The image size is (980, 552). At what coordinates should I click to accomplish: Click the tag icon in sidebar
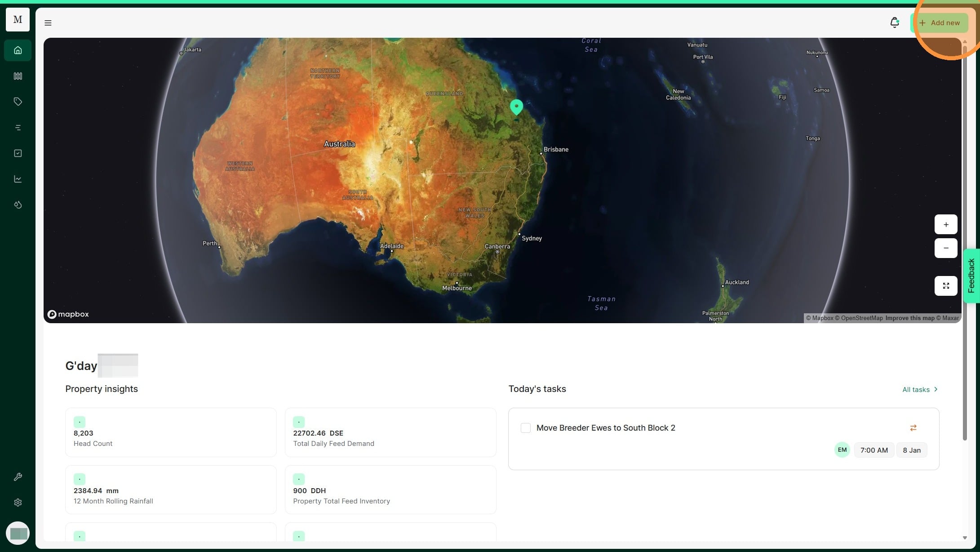pyautogui.click(x=18, y=102)
